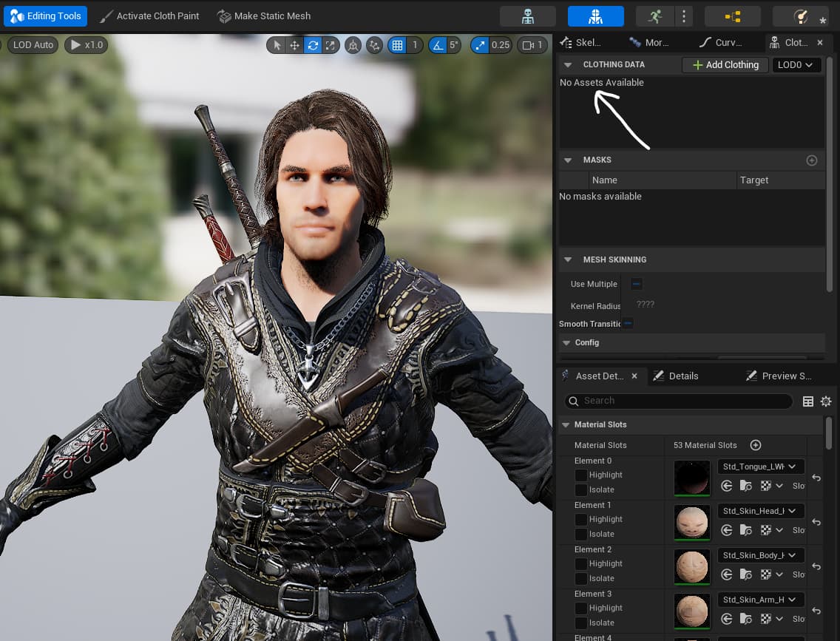Viewport: 840px width, 641px height.
Task: Open property matrix table view icon
Action: 808,401
